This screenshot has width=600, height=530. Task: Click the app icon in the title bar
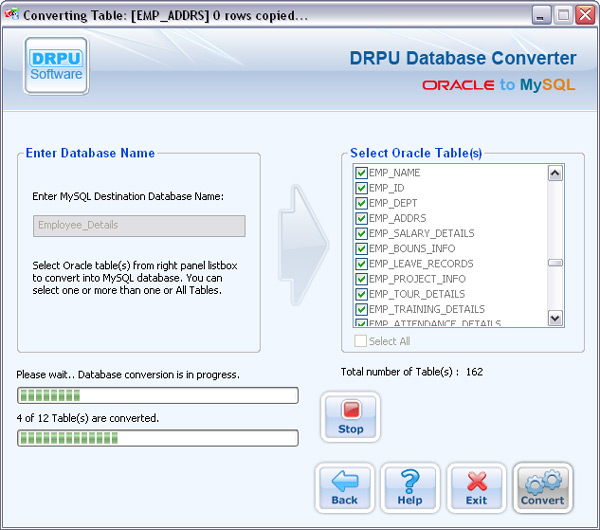pyautogui.click(x=11, y=15)
